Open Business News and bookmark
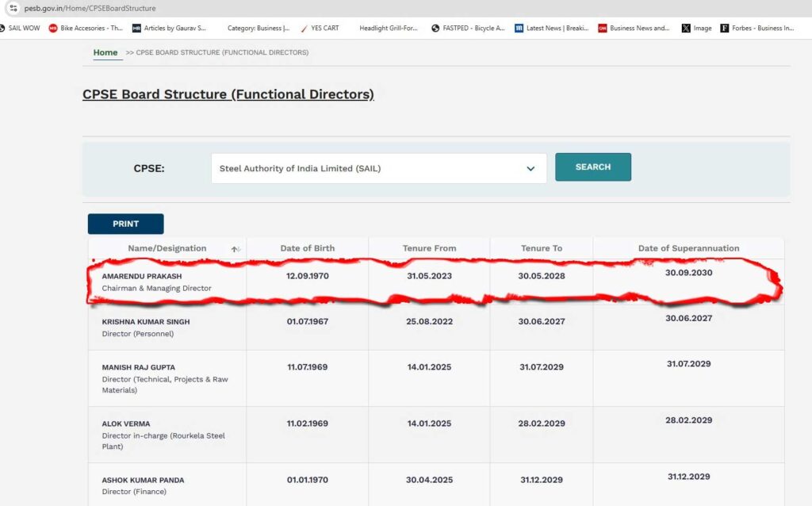Screen dimensions: 812x506 tap(634, 28)
